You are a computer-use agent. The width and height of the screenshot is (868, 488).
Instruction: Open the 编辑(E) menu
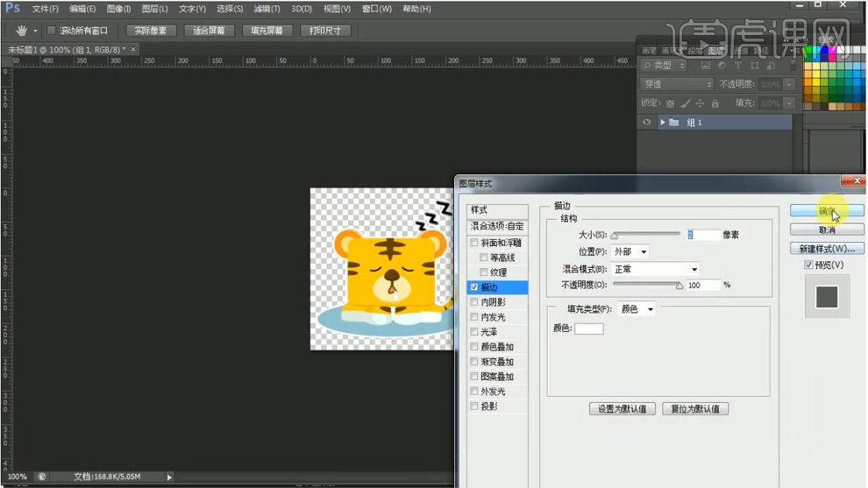(x=82, y=9)
